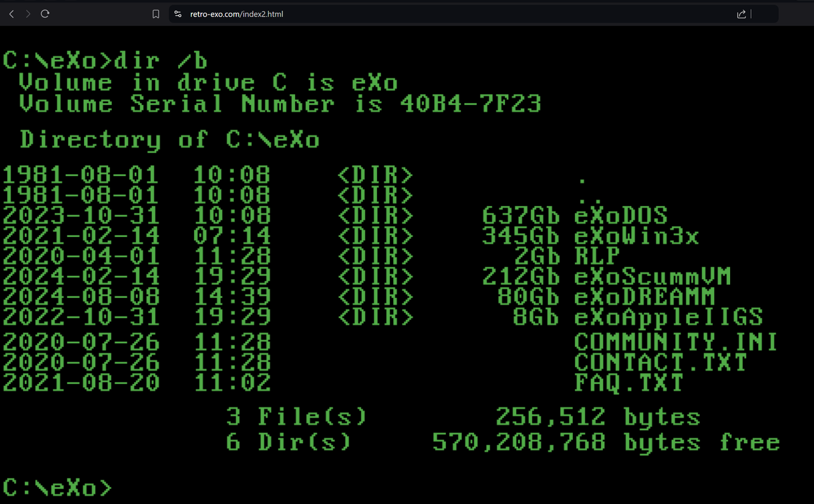Open site settings icon beside the URL
The image size is (814, 504).
[x=178, y=14]
